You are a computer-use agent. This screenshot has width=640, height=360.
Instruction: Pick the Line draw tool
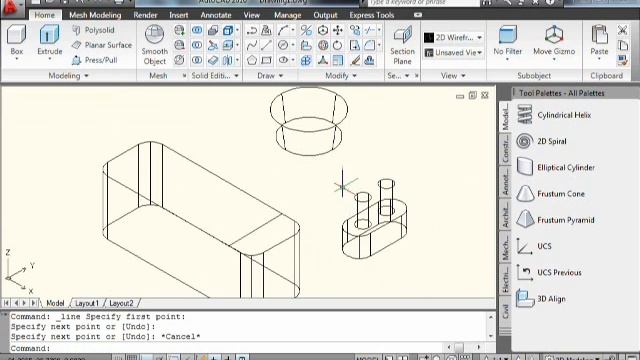(267, 45)
